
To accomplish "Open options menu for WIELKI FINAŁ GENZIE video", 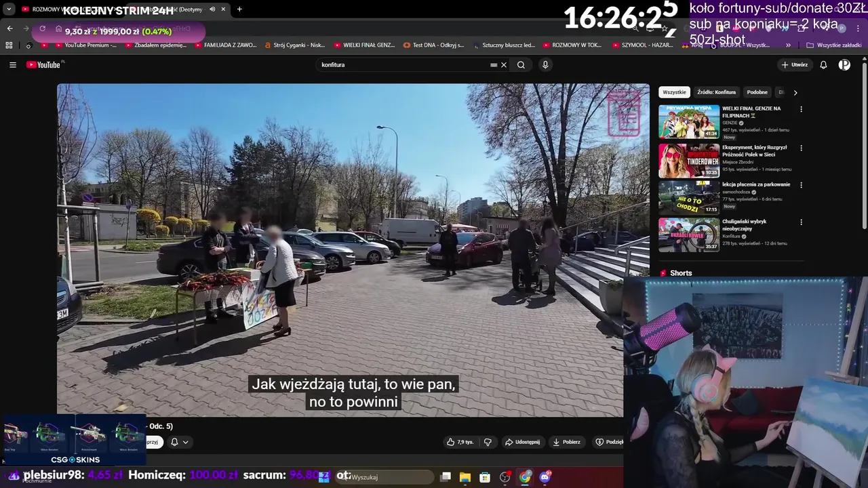I will pyautogui.click(x=801, y=109).
